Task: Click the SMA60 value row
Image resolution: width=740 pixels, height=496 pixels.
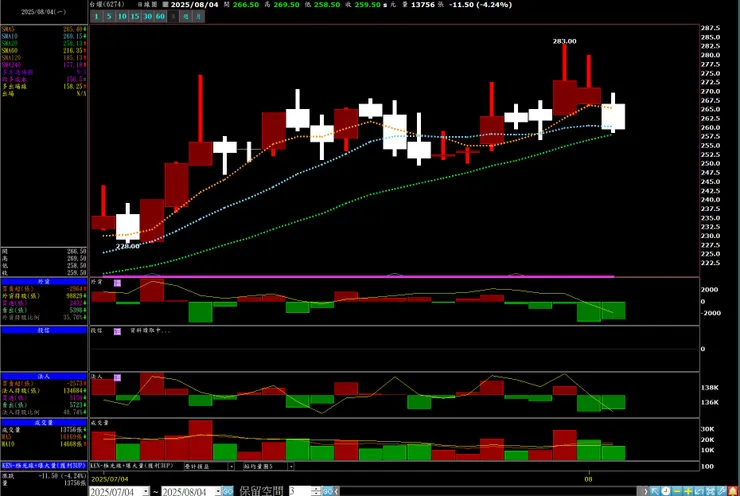Action: pyautogui.click(x=44, y=50)
